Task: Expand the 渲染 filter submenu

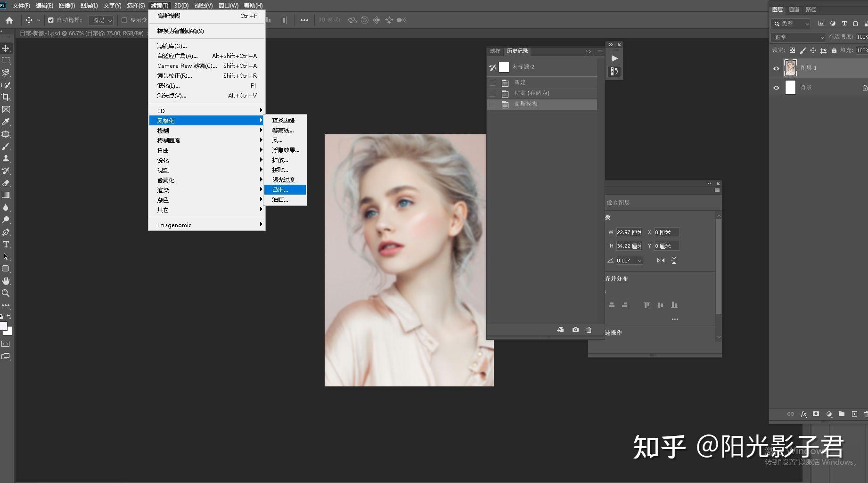Action: click(206, 190)
